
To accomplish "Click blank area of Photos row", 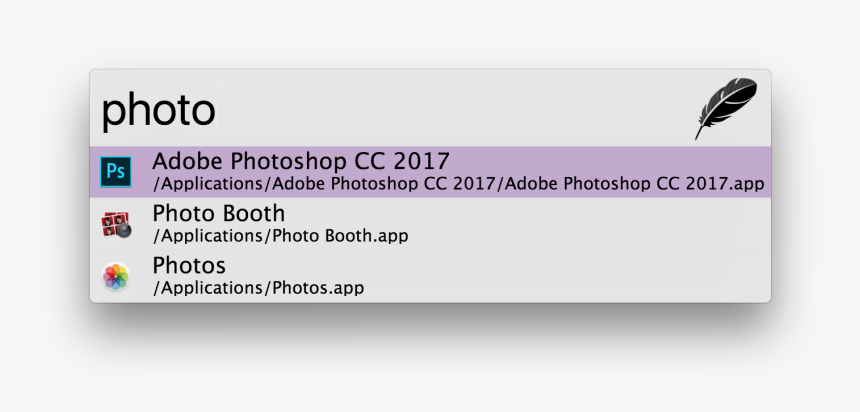I will click(565, 276).
